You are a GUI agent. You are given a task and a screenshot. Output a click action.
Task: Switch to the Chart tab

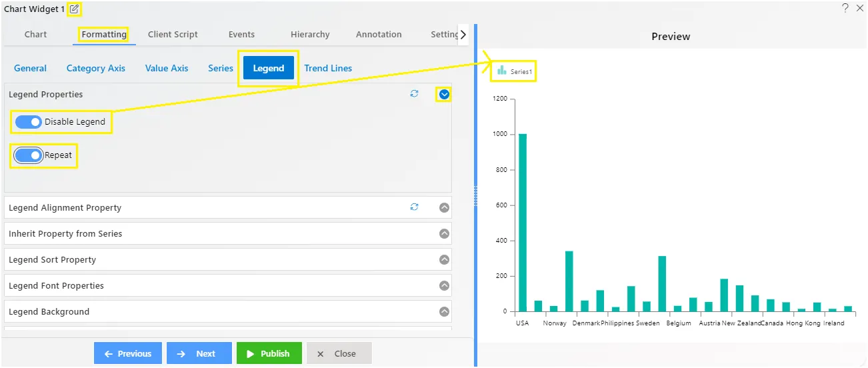[x=36, y=35]
